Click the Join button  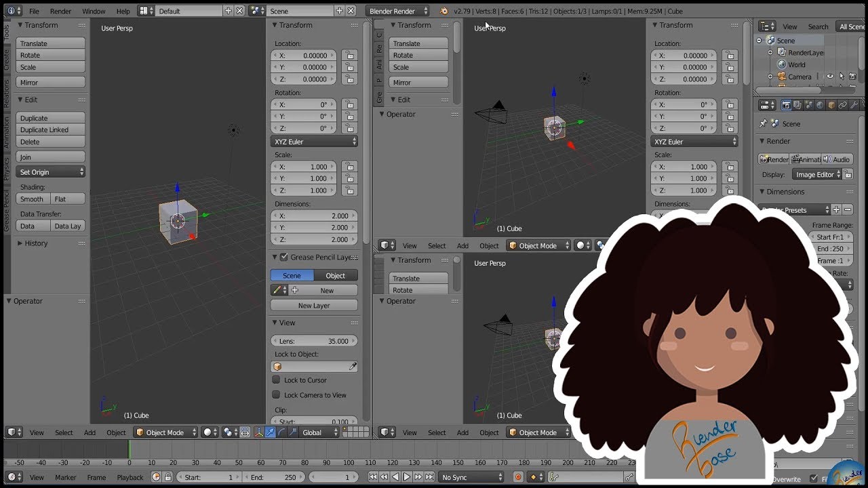click(x=51, y=157)
